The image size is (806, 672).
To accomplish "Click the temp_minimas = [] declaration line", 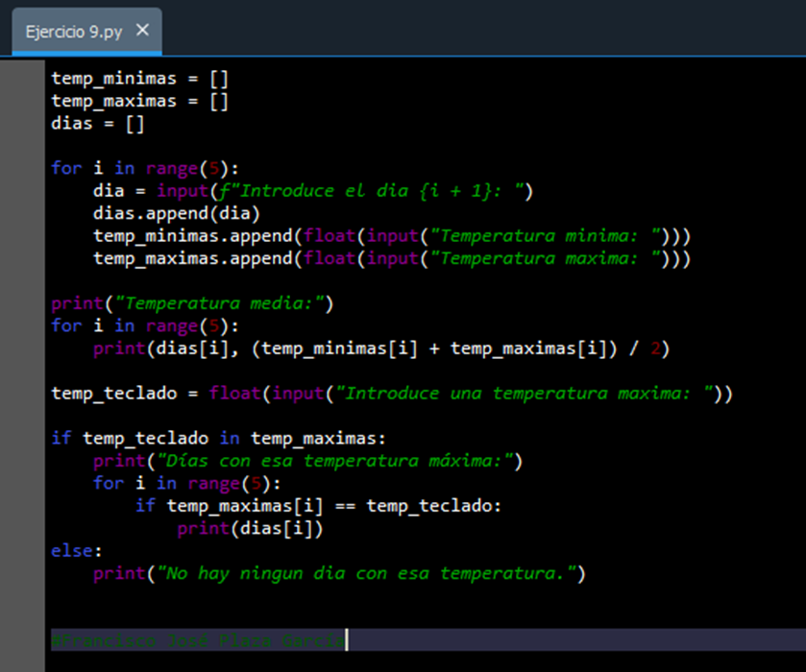I will [139, 79].
